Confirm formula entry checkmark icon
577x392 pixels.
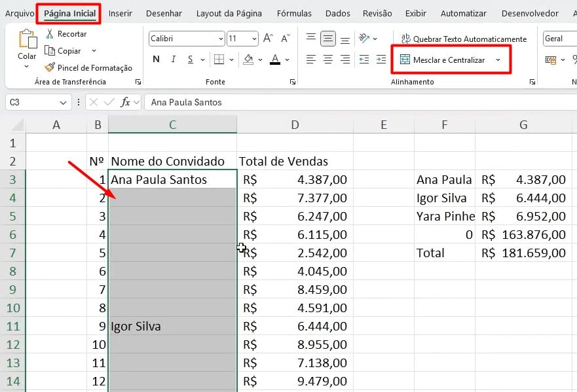click(x=109, y=102)
